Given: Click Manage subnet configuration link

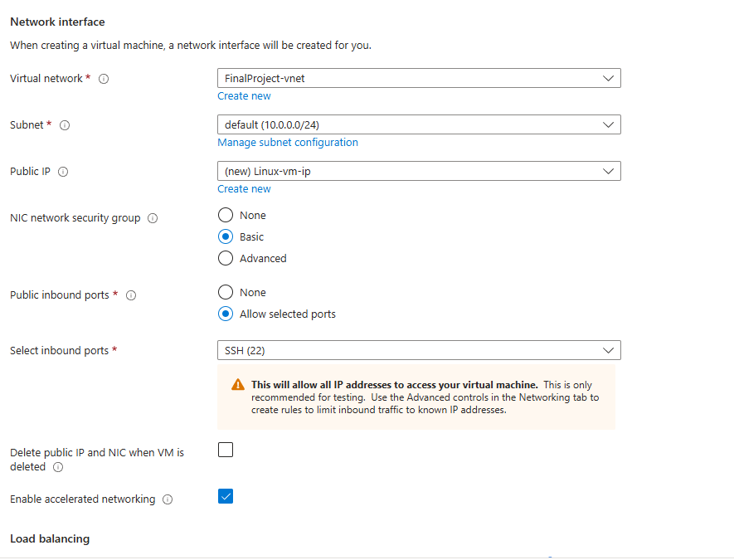Looking at the screenshot, I should (288, 143).
